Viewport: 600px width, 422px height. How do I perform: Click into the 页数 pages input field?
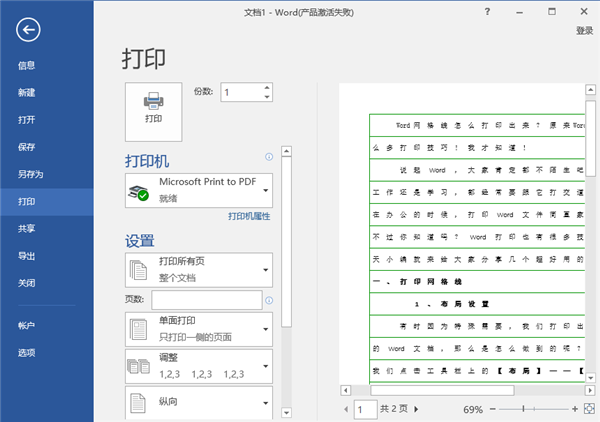(207, 300)
